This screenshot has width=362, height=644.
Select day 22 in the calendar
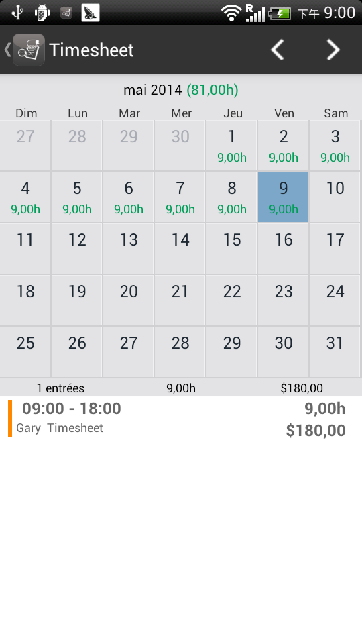point(231,301)
